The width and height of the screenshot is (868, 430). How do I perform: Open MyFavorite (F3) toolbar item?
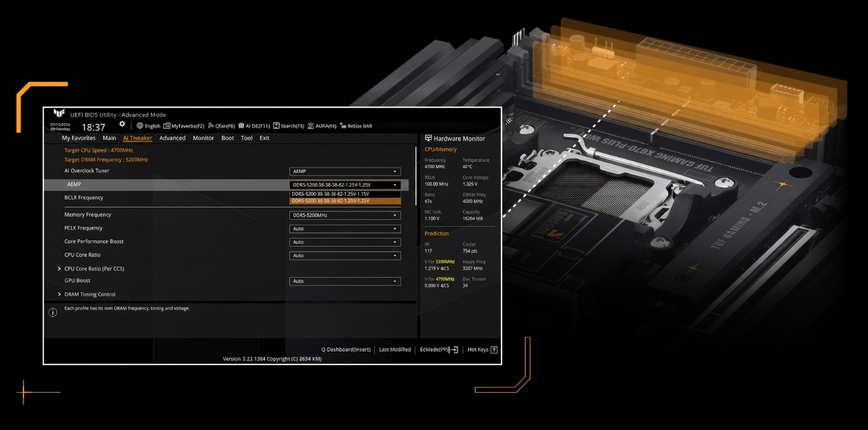[x=184, y=126]
